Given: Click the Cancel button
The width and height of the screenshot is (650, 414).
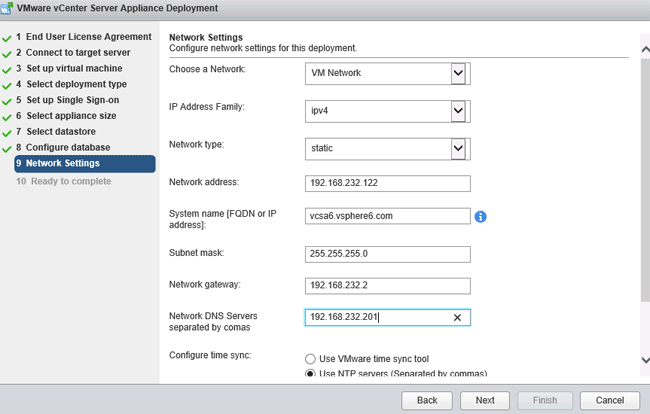Looking at the screenshot, I should tap(610, 400).
